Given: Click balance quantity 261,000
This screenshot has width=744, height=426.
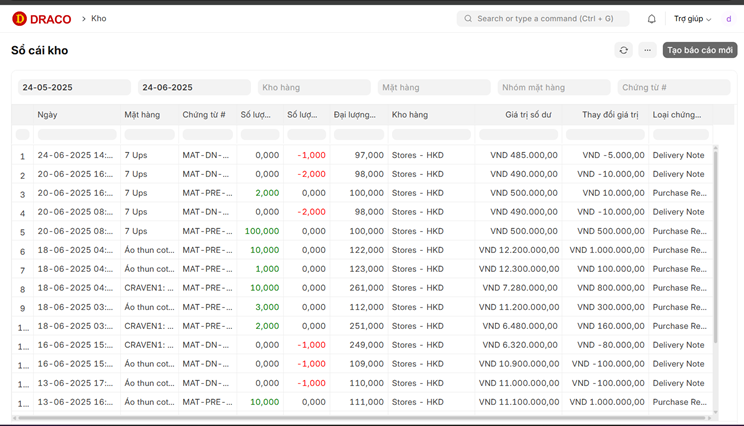Looking at the screenshot, I should click(x=367, y=288).
